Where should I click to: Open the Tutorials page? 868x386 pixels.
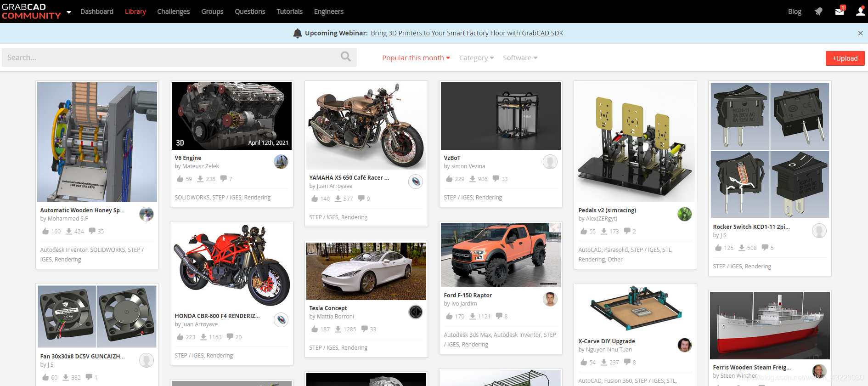click(290, 11)
